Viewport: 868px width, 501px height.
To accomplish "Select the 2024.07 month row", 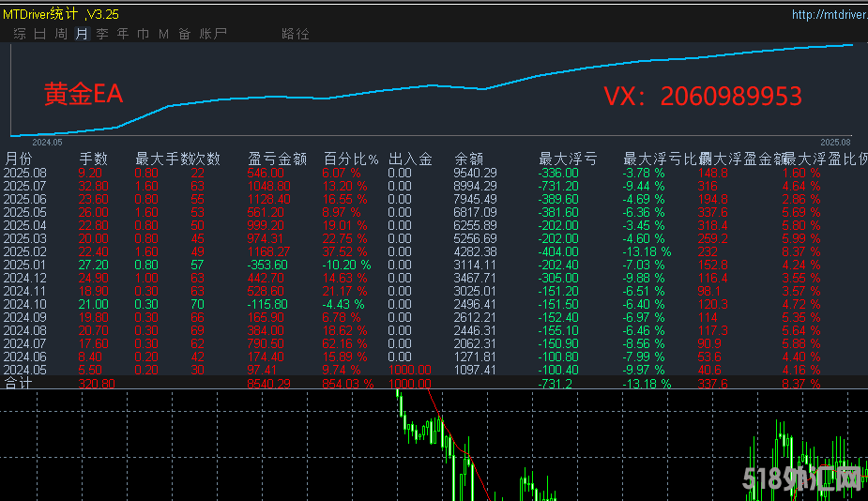I will [x=434, y=343].
